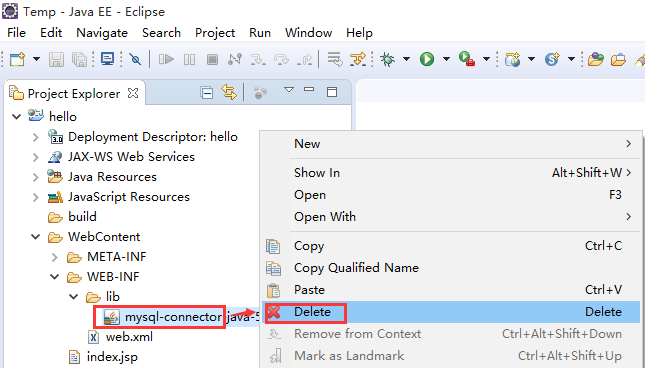Click the Debug bug icon
The width and height of the screenshot is (645, 368).
coord(387,60)
